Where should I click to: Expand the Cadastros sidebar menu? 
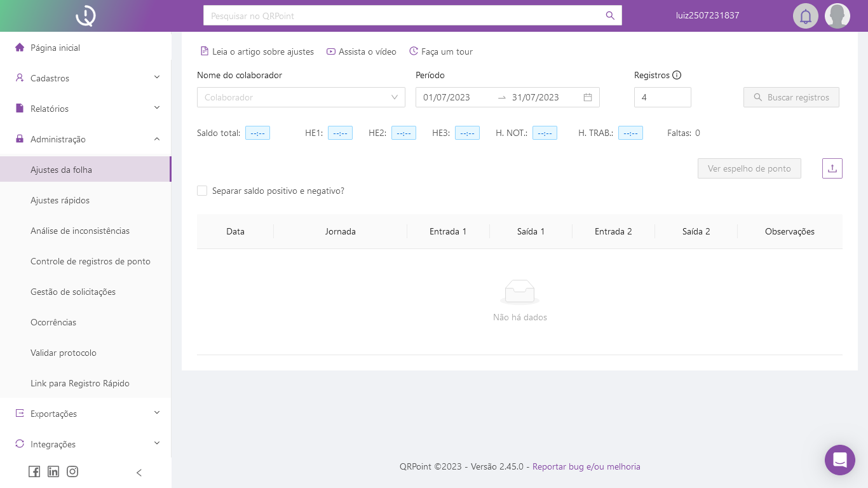tap(86, 78)
